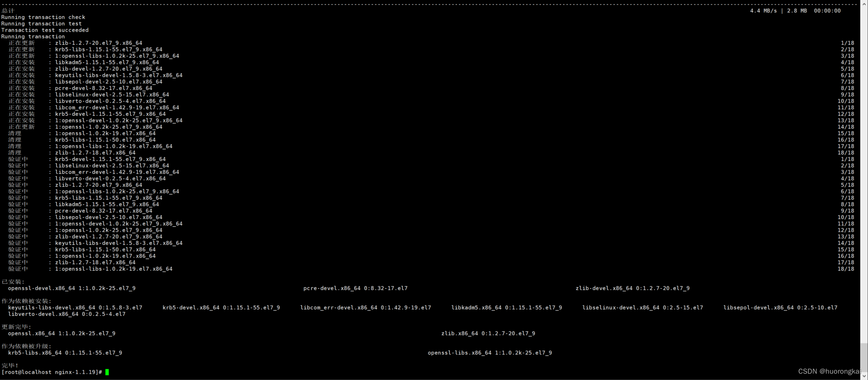Click the "完毕!" completion message
This screenshot has width=868, height=380.
10,366
